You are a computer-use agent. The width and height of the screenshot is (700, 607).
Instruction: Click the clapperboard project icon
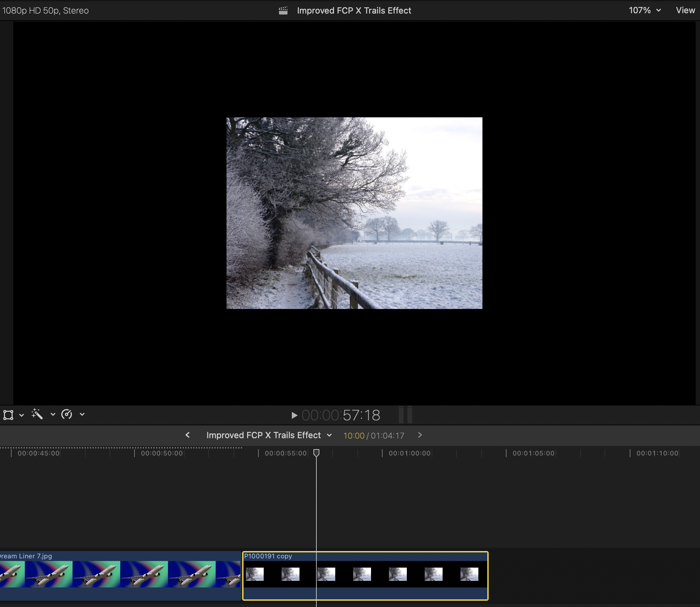[283, 11]
